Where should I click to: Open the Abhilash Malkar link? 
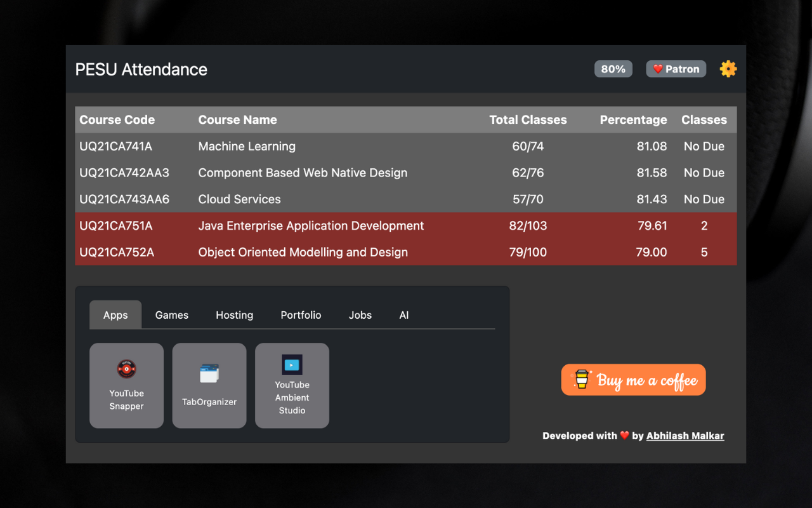(x=685, y=436)
